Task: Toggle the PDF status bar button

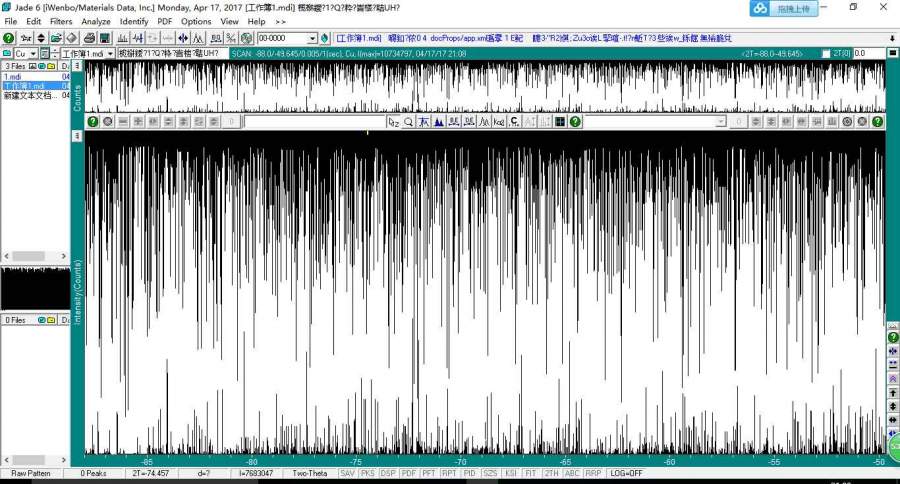Action: (408, 474)
